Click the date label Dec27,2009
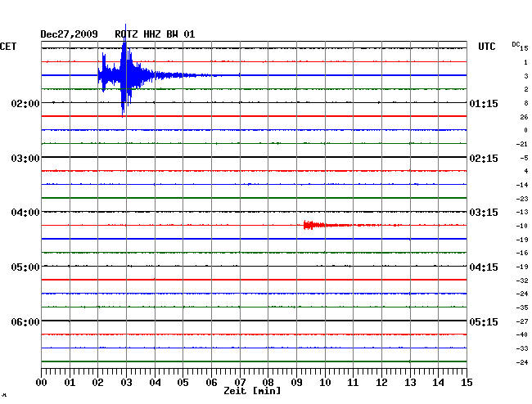Viewport: 532px width, 404px height. pyautogui.click(x=69, y=34)
